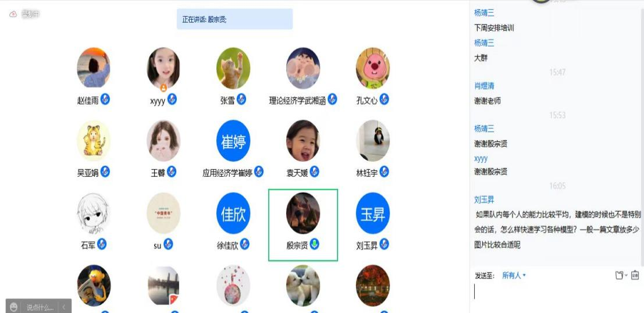Select the 崔婷 blue avatar tile
This screenshot has height=313, width=644.
[233, 141]
